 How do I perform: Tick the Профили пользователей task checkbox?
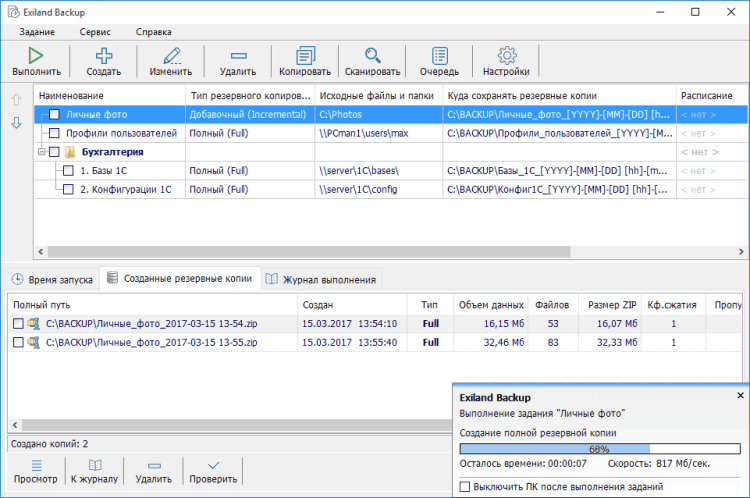pos(55,133)
